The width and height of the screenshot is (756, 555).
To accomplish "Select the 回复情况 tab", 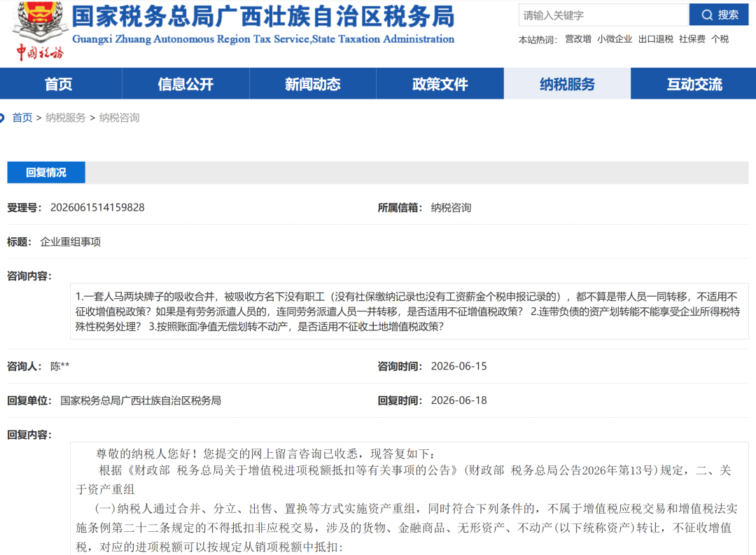I will click(x=46, y=173).
